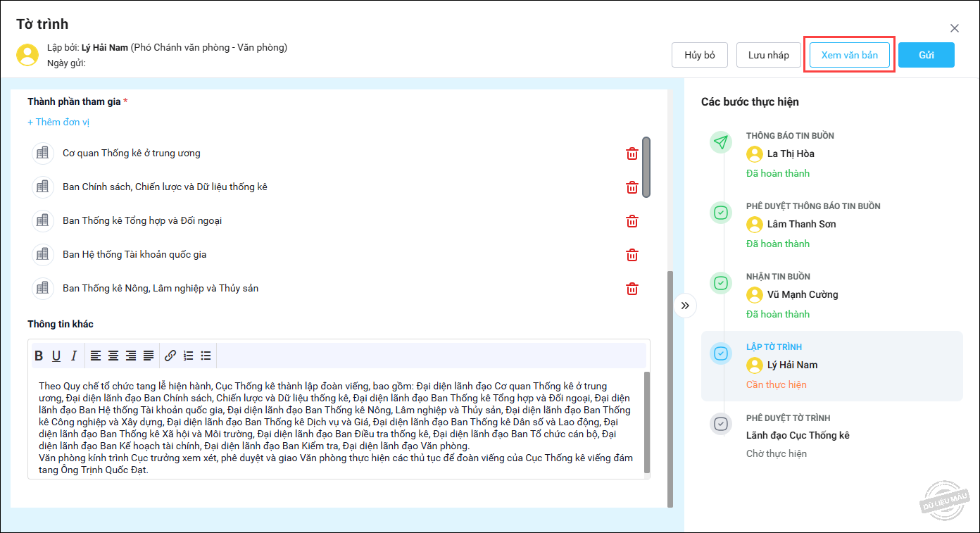Align text left in the editor
This screenshot has height=533, width=980.
(x=96, y=356)
